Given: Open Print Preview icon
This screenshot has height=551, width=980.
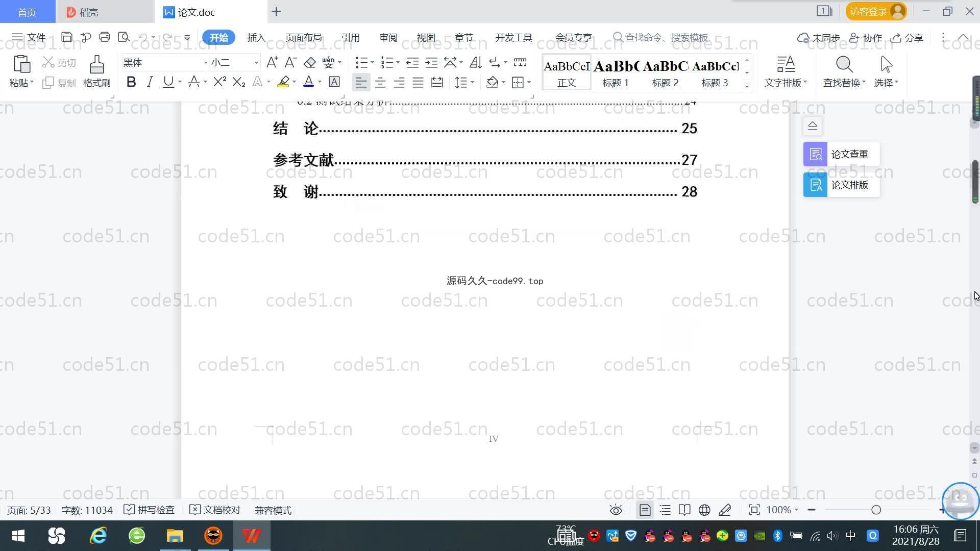Looking at the screenshot, I should (124, 37).
